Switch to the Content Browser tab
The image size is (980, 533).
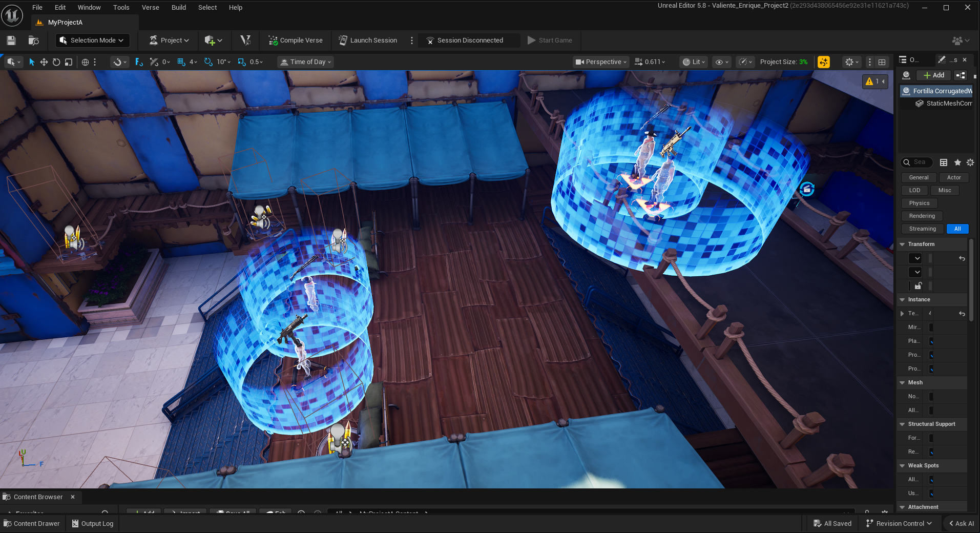[38, 497]
